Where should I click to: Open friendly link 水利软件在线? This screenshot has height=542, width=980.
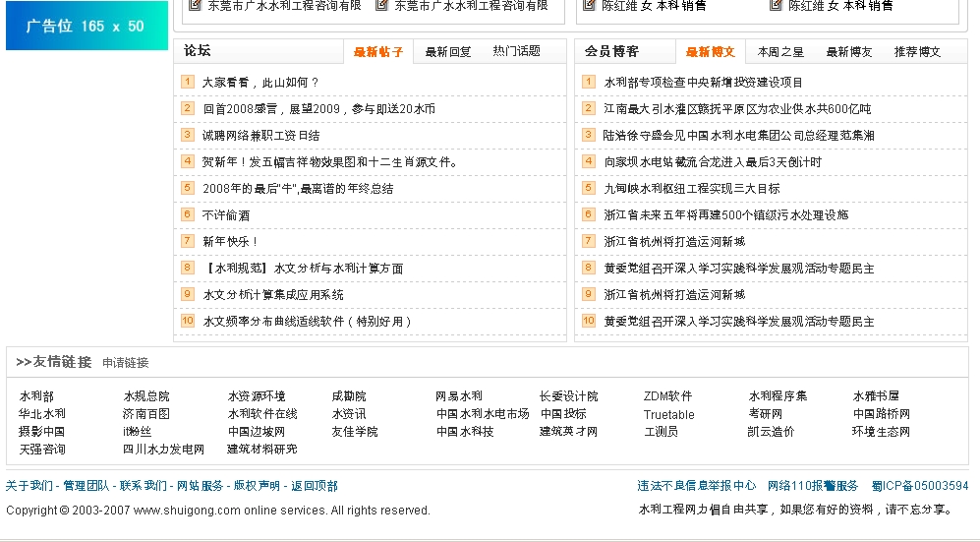(x=262, y=414)
